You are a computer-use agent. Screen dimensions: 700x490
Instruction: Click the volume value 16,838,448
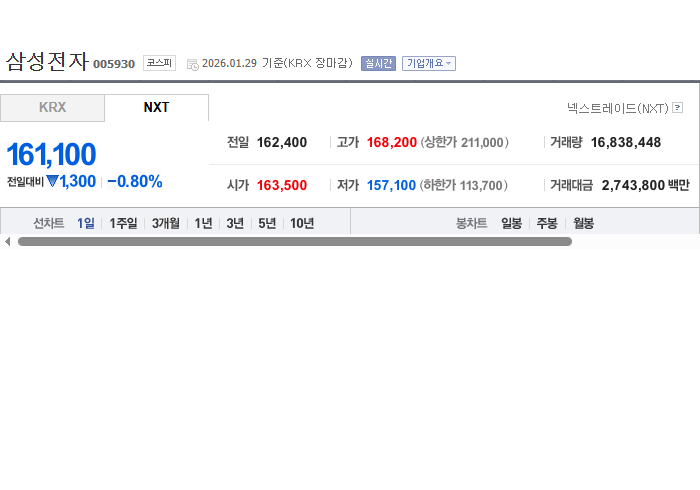click(x=626, y=142)
